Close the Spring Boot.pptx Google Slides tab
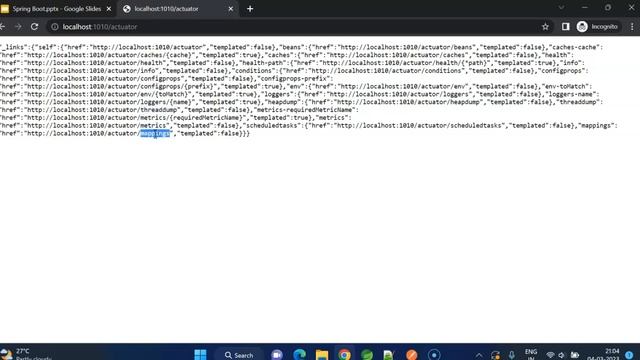 (109, 9)
